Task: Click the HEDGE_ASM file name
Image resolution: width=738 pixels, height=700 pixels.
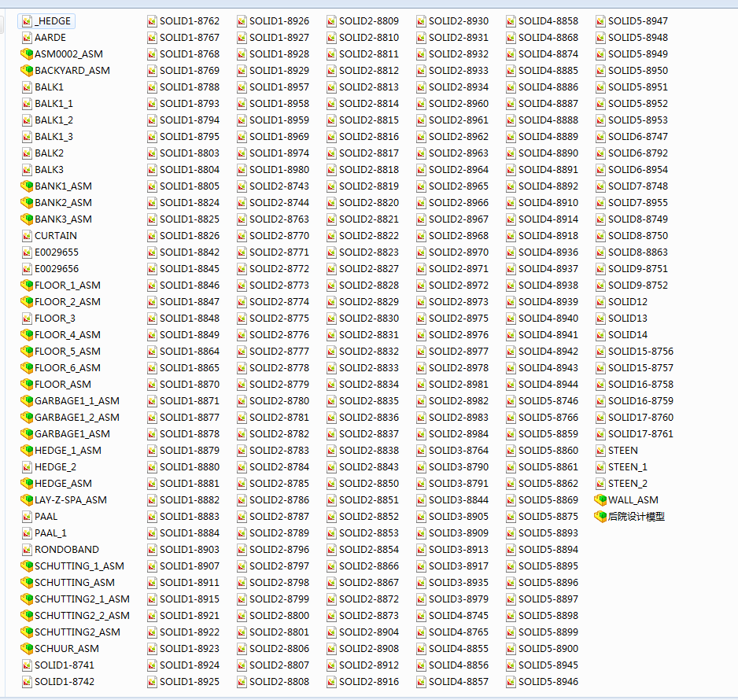Action: [63, 484]
